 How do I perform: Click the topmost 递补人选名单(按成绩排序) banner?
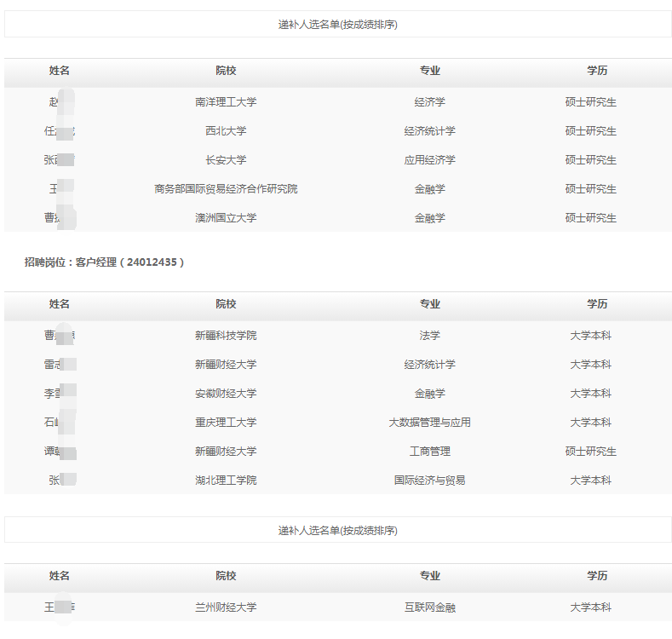pos(337,25)
